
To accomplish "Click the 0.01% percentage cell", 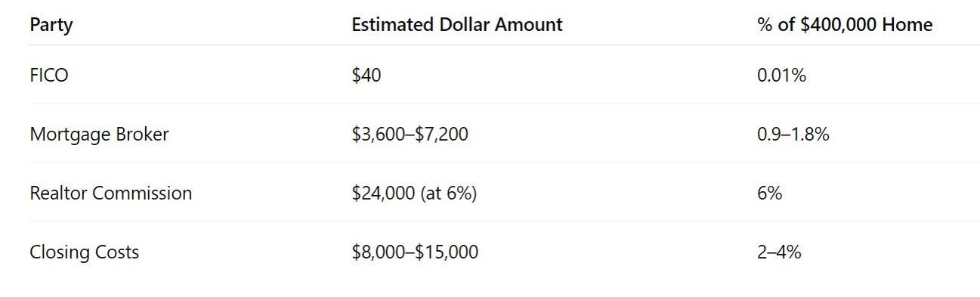I will coord(781,76).
